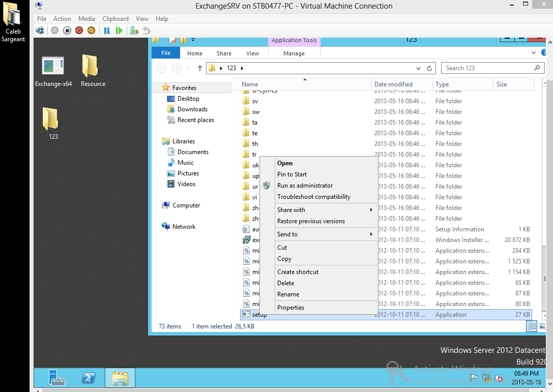This screenshot has width=553, height=392.
Task: Click the forward navigation arrow
Action: [177, 68]
